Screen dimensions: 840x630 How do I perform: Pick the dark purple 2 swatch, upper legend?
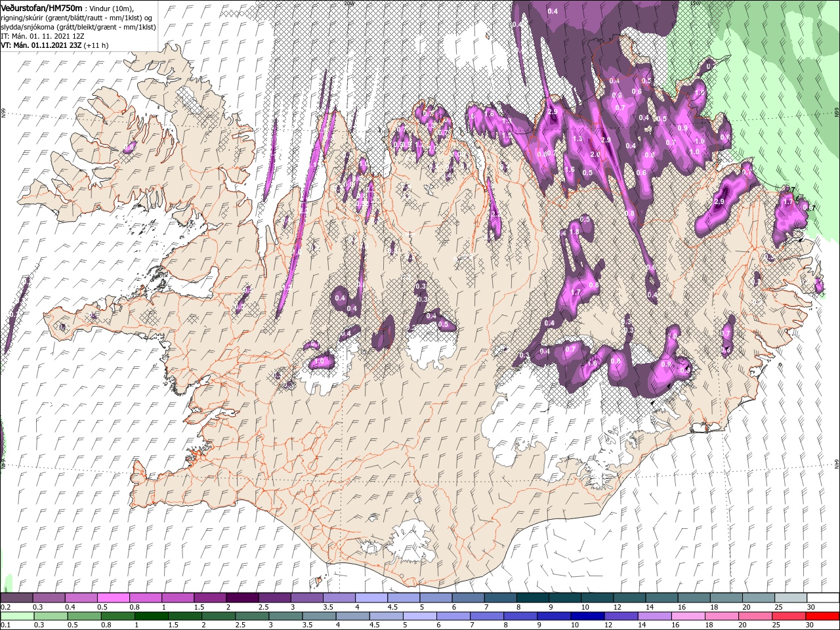tap(241, 598)
